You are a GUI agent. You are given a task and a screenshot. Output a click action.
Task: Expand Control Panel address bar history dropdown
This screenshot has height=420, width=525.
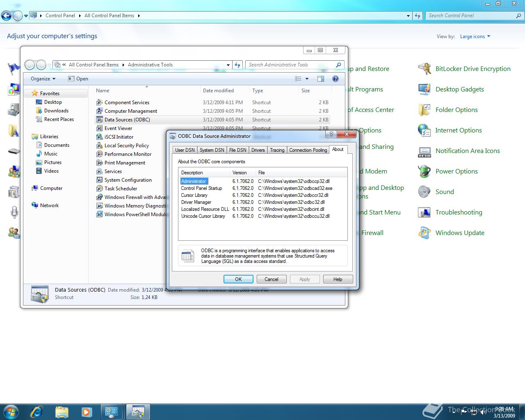[x=408, y=16]
